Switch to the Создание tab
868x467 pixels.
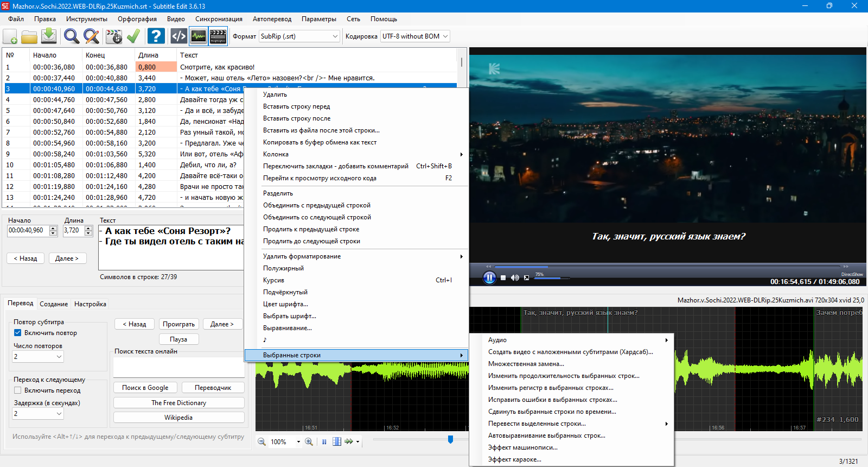point(54,304)
